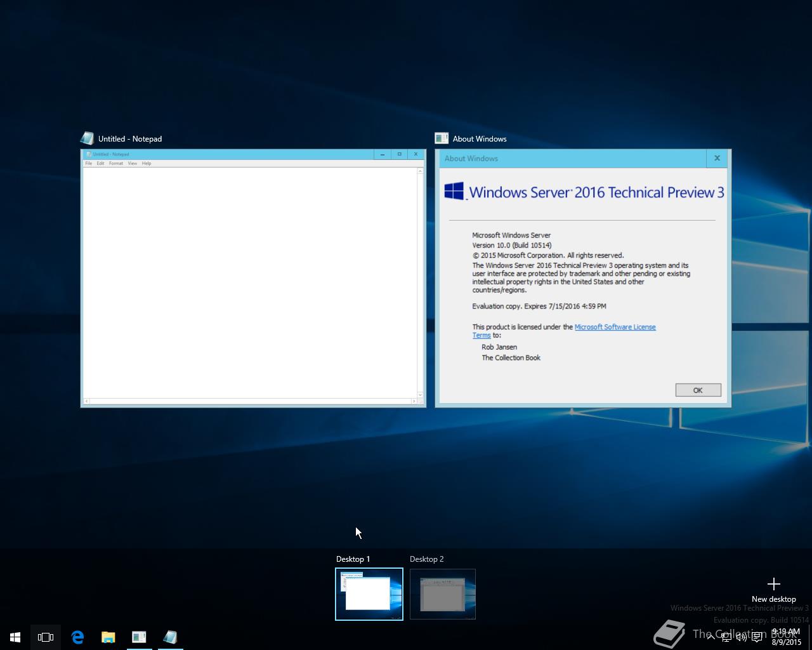This screenshot has width=812, height=650.
Task: Click the Desktop 2 label text
Action: coord(426,559)
